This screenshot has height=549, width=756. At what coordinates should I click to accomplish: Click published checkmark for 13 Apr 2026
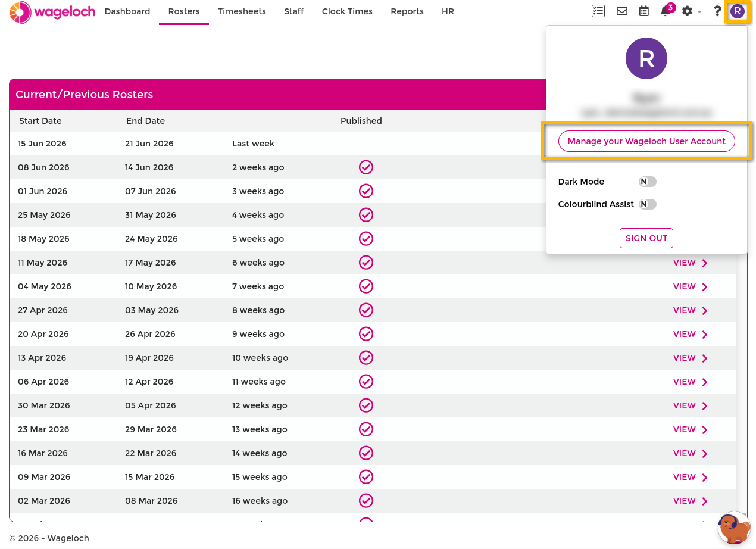[x=366, y=358]
